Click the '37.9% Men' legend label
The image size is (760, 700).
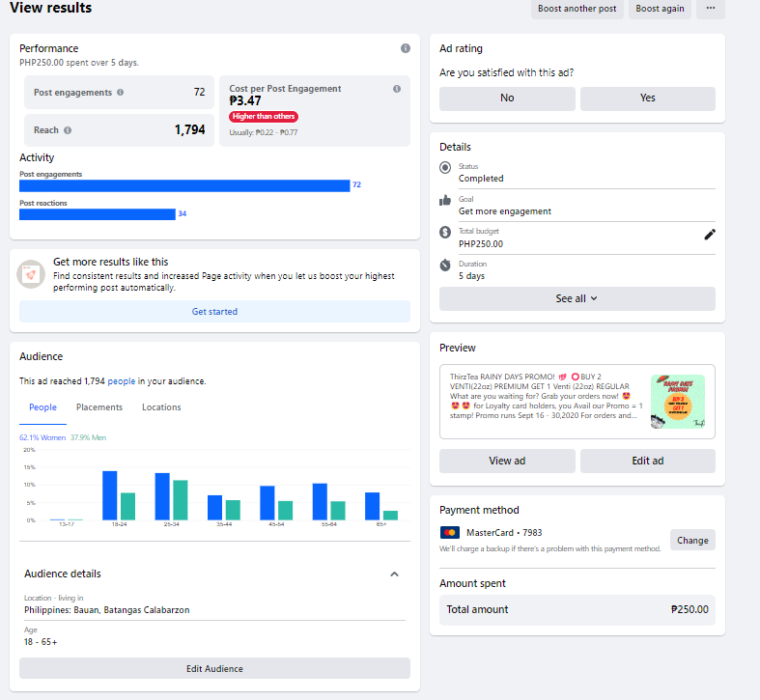88,437
